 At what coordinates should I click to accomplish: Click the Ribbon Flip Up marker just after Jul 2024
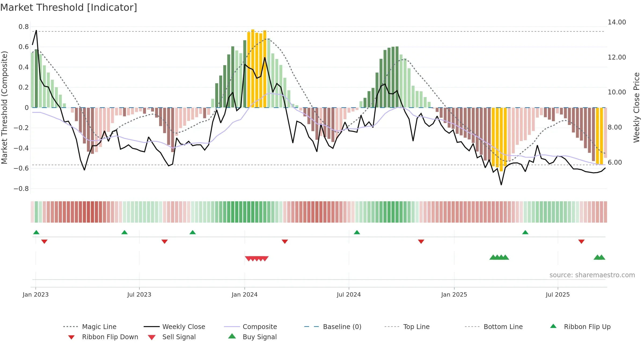click(x=357, y=232)
